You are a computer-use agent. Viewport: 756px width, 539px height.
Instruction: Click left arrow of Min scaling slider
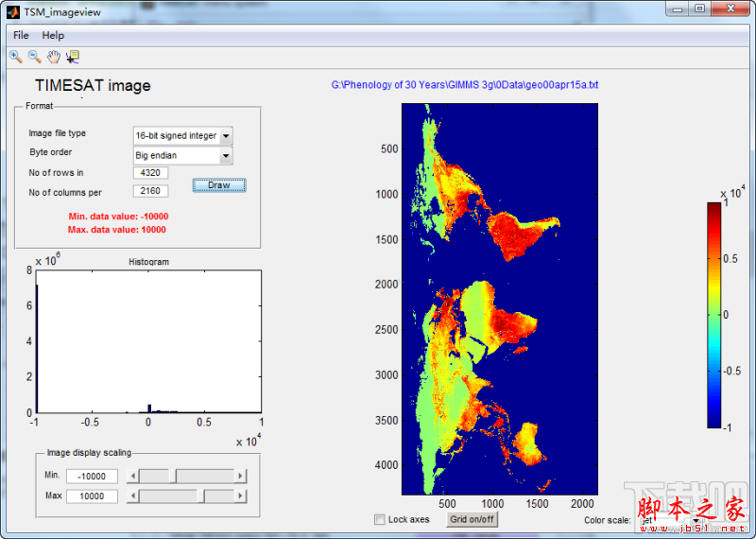[x=132, y=476]
